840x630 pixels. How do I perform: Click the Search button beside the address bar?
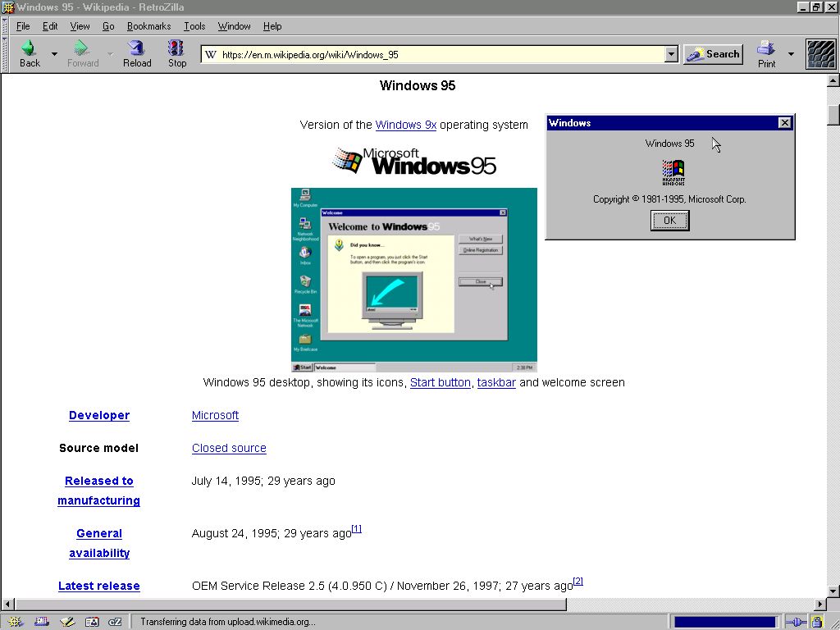pos(713,54)
